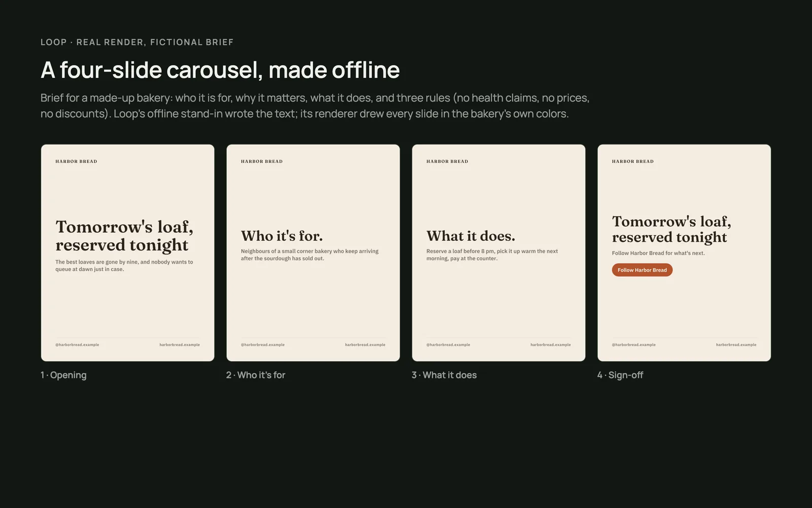812x508 pixels.
Task: Click 'Tomorrow's loaf, reserved tonight' headline on slide 4
Action: click(671, 229)
